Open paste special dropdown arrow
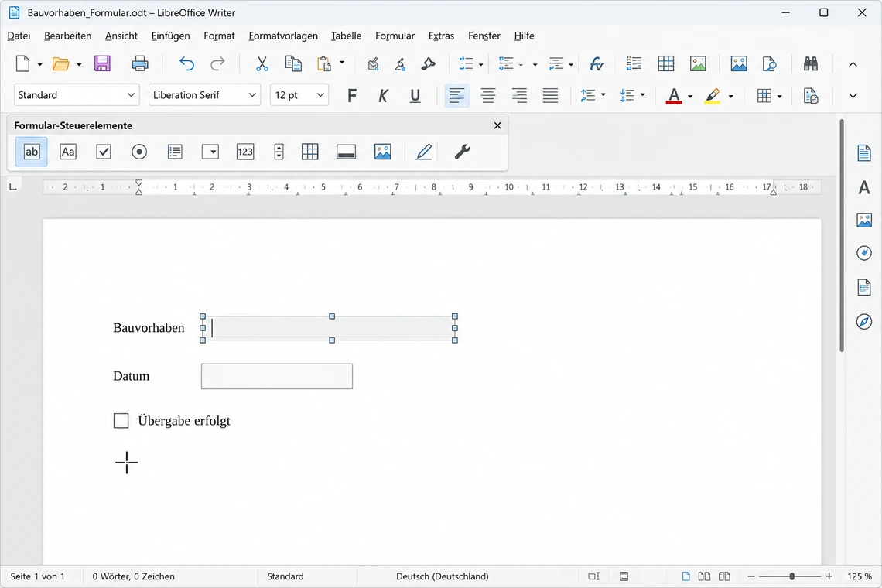 341,63
